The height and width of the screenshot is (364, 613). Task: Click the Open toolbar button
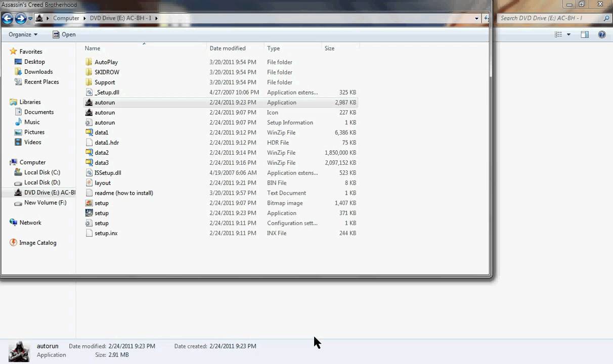pyautogui.click(x=64, y=34)
